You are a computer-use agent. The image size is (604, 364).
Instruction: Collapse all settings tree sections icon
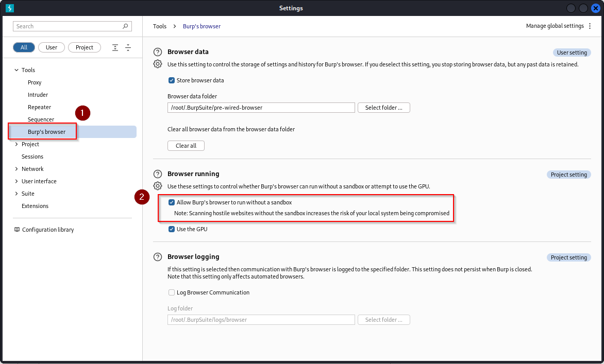click(x=128, y=47)
